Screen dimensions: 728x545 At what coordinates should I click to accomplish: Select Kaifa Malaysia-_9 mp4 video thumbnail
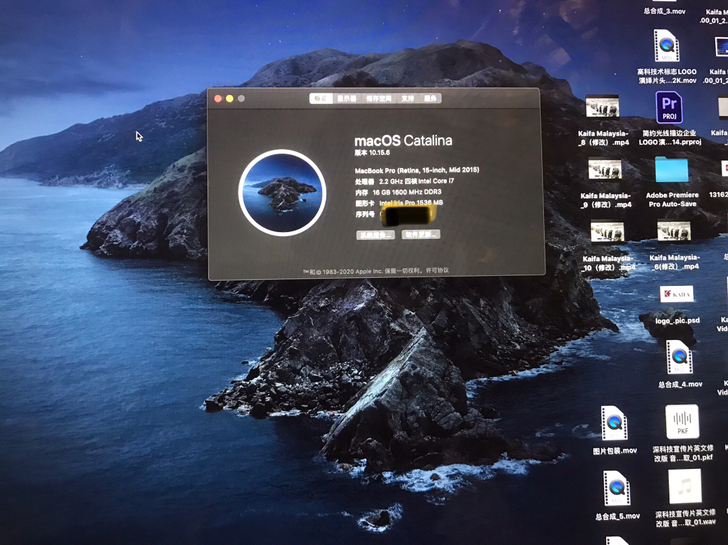point(604,170)
